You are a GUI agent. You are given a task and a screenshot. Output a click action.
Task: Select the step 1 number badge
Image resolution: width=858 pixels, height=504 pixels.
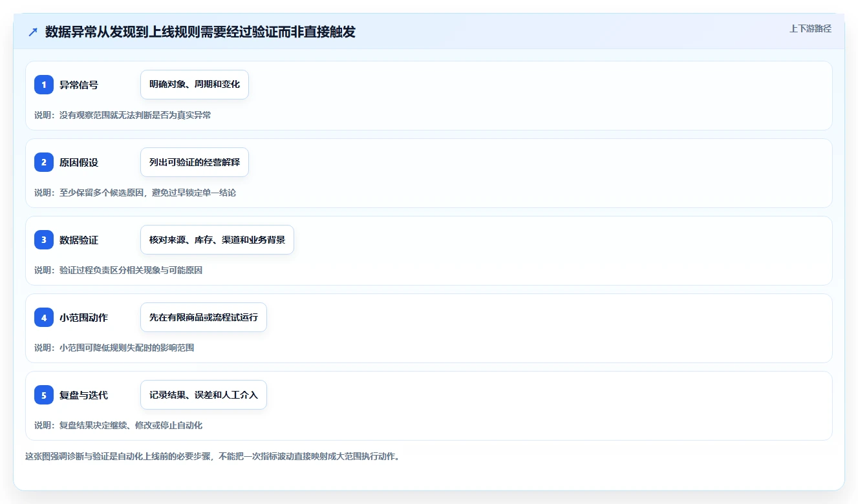pyautogui.click(x=44, y=85)
